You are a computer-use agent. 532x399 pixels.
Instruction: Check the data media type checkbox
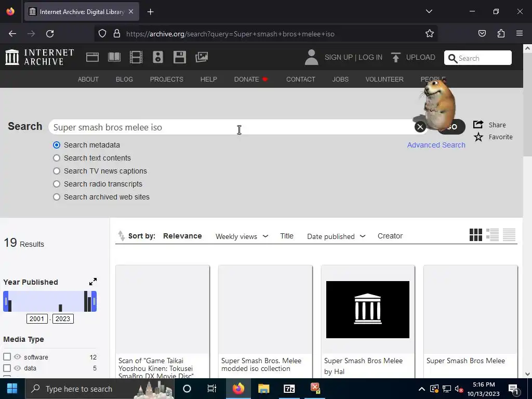(x=7, y=368)
